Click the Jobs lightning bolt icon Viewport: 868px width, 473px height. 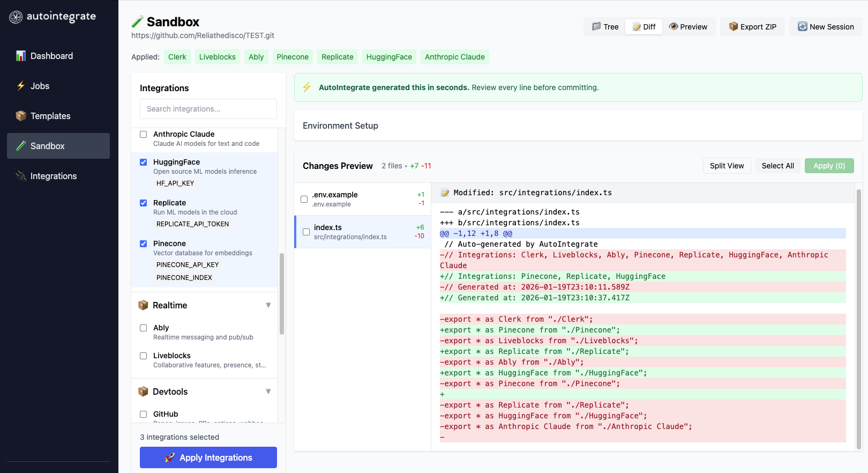21,86
